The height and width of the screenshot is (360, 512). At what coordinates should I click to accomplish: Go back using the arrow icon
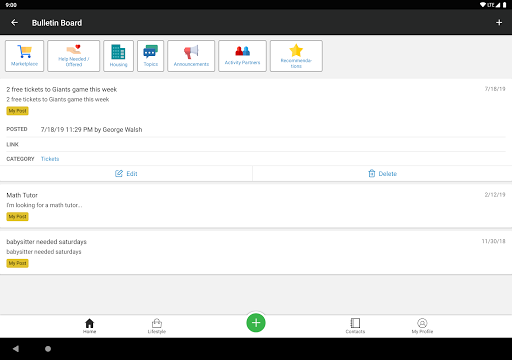(x=14, y=23)
